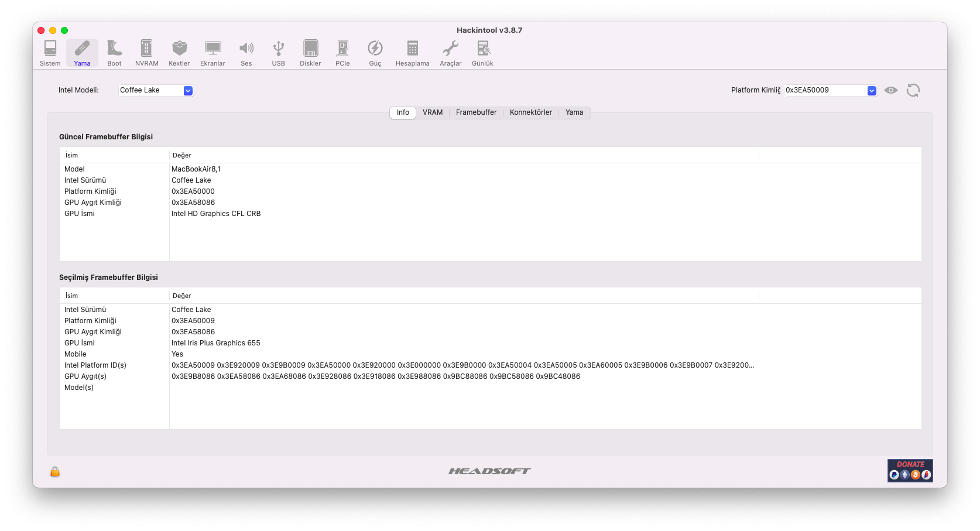Select the Model row in Güncel table
This screenshot has width=980, height=531.
pos(491,169)
